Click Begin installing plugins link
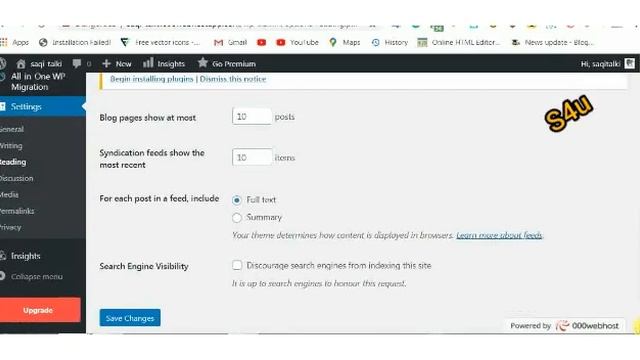 (x=151, y=79)
